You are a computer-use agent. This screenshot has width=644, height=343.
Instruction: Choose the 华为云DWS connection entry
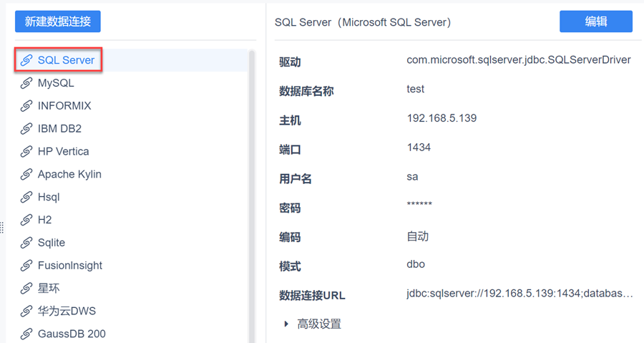(x=66, y=311)
